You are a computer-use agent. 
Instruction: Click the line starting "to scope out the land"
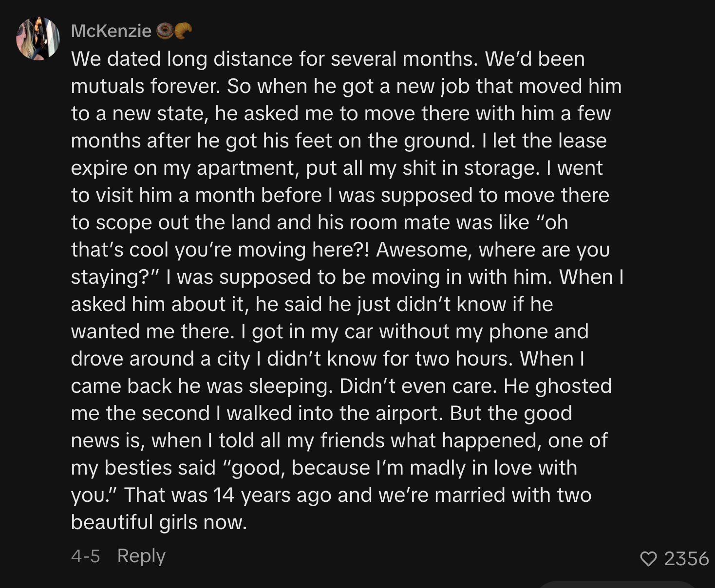click(x=320, y=222)
